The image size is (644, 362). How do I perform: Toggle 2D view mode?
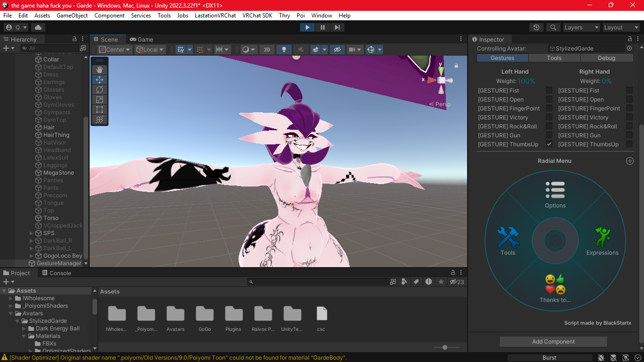[267, 50]
